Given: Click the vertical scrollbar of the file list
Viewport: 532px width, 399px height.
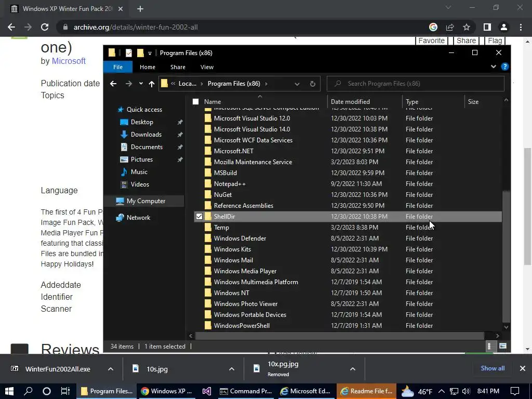Looking at the screenshot, I should [506, 256].
